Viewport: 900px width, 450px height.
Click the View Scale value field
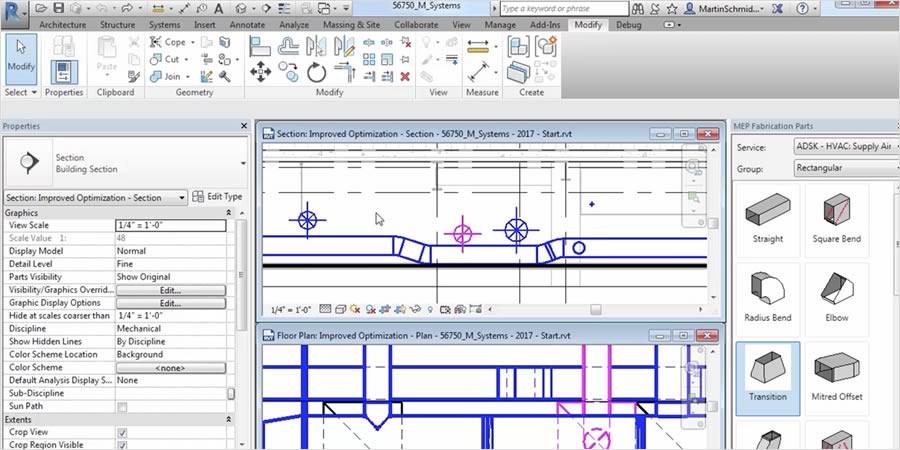171,226
